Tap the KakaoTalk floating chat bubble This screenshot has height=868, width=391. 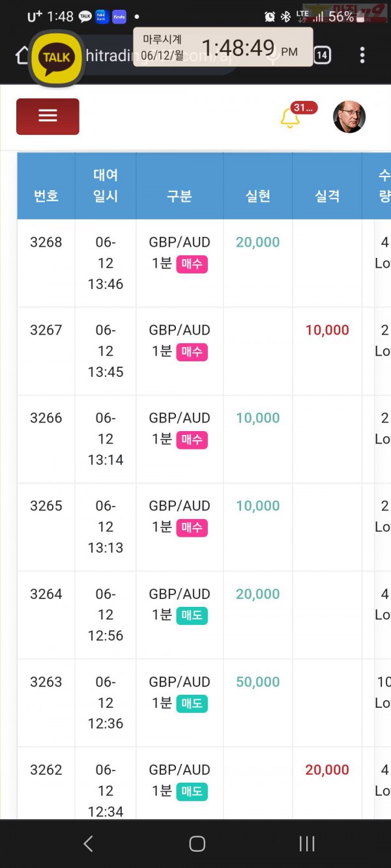point(56,57)
